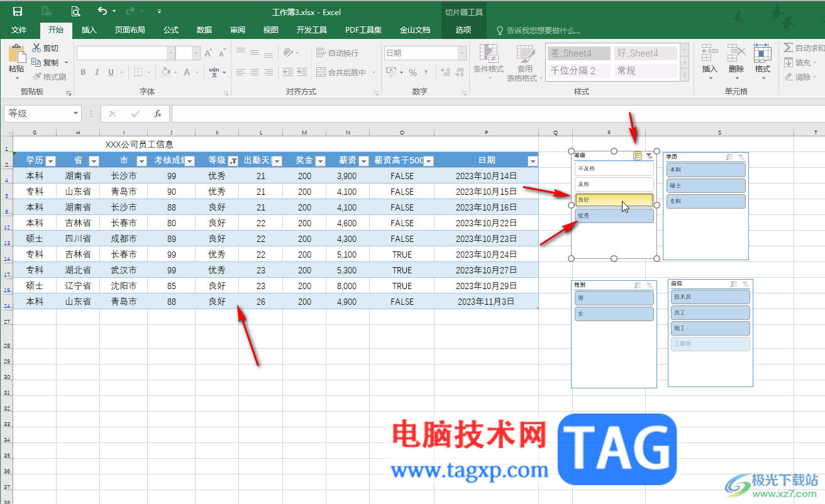Open the 文件 file menu
This screenshot has height=504, width=825.
(19, 30)
